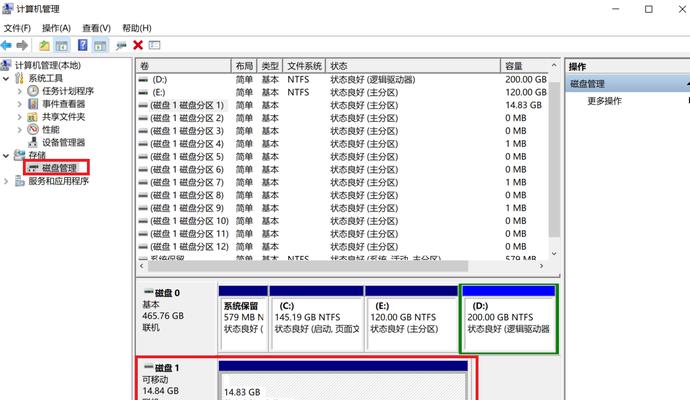Select 存储 in the tree

click(37, 155)
